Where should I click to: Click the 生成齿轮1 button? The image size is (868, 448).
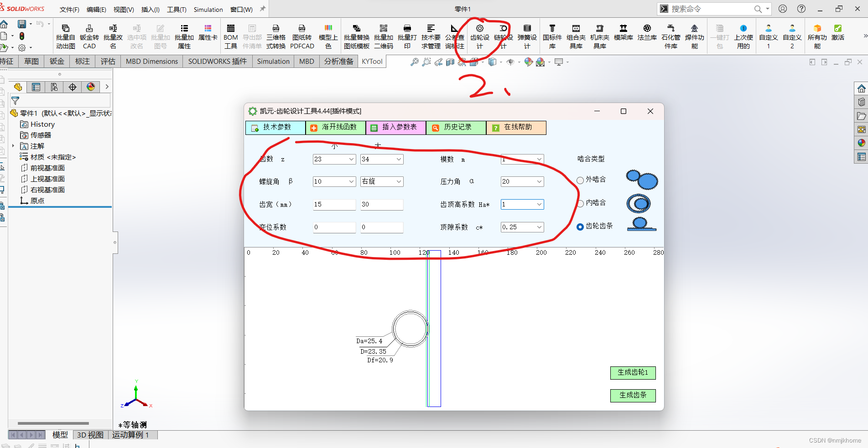(633, 372)
